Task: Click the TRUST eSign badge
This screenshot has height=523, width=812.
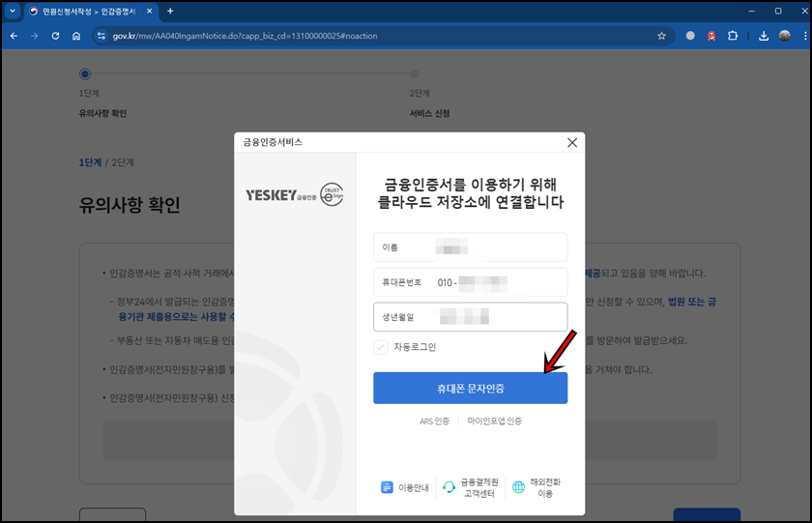Action: (x=332, y=194)
